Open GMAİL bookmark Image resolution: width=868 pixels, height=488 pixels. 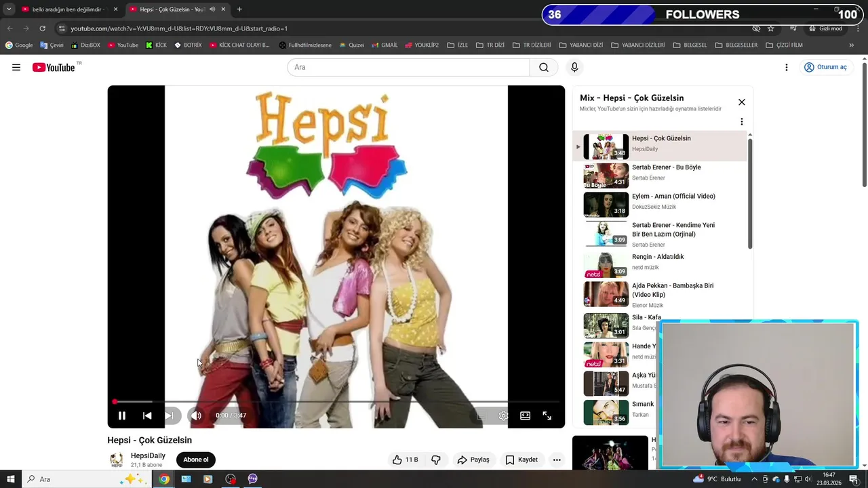384,45
